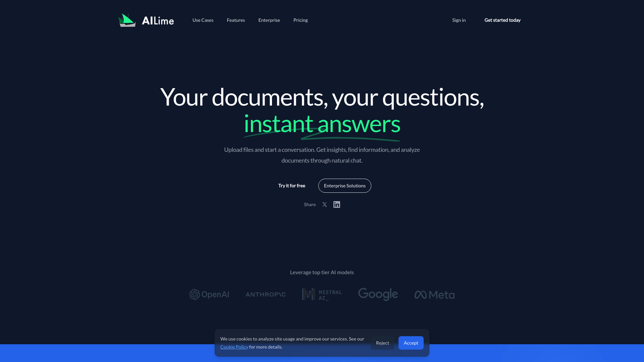Select the Enterprise tab
The width and height of the screenshot is (644, 362).
[x=269, y=20]
